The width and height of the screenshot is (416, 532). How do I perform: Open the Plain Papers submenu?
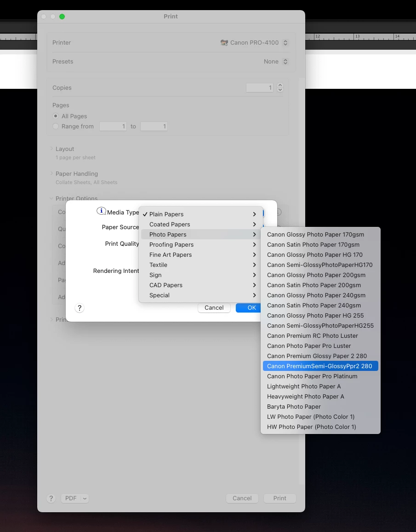coord(201,214)
